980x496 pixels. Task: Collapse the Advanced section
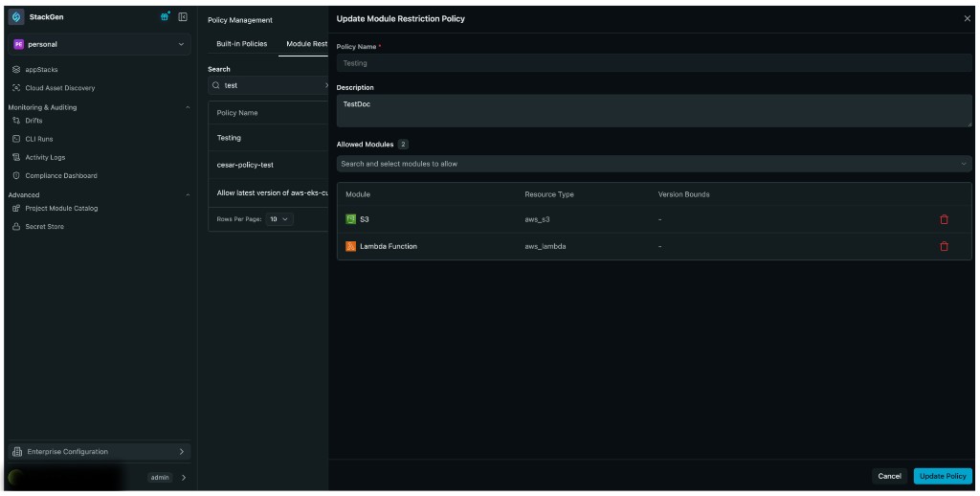click(x=188, y=195)
